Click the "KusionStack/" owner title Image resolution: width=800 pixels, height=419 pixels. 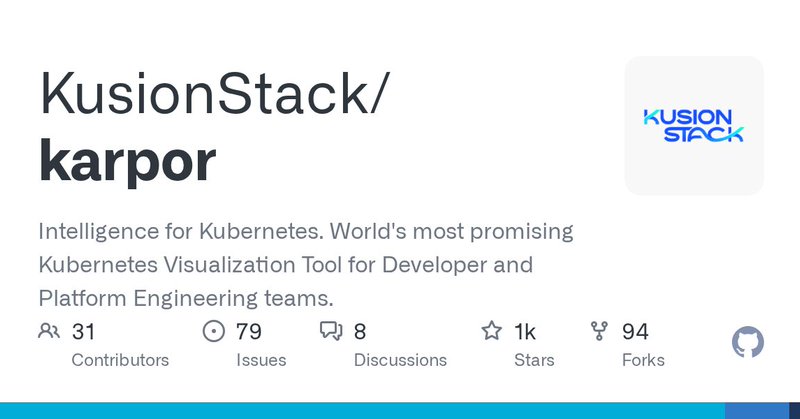[215, 94]
